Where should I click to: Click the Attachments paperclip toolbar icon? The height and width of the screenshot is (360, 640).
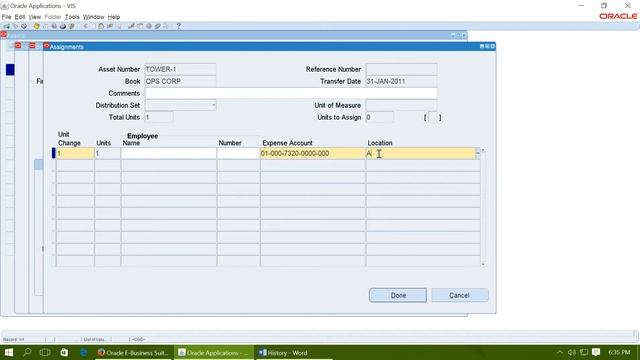click(157, 26)
